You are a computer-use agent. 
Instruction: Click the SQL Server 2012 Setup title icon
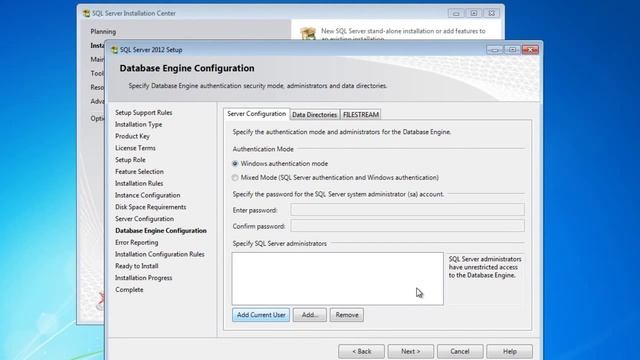[114, 50]
